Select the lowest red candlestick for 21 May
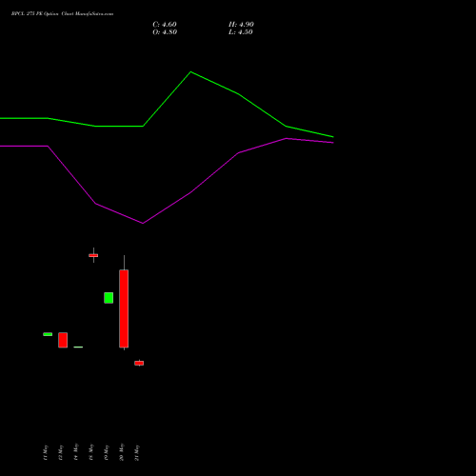This screenshot has width=476, height=476. click(139, 363)
